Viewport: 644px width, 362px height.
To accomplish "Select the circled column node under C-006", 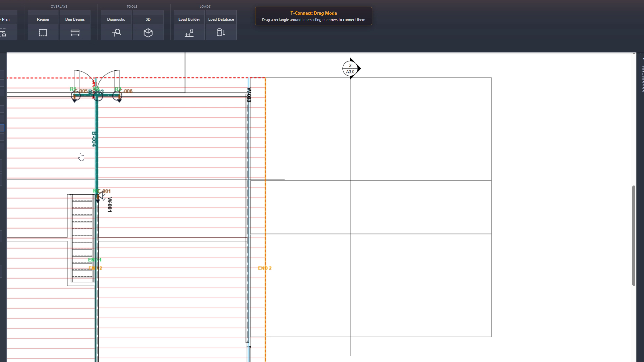I will pyautogui.click(x=117, y=96).
